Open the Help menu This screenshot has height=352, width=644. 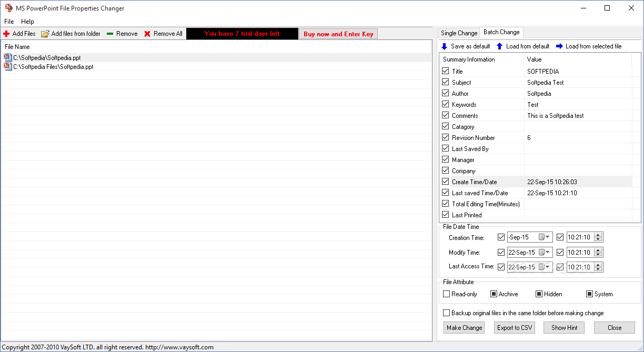pyautogui.click(x=27, y=22)
